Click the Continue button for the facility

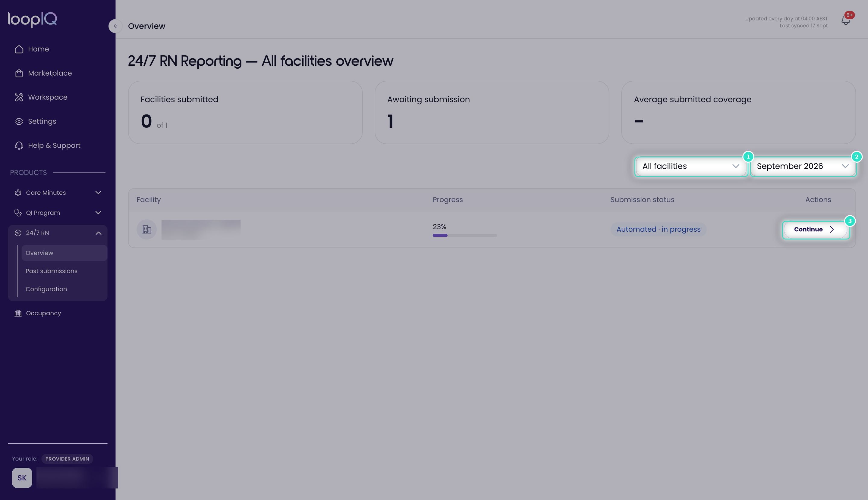[816, 230]
